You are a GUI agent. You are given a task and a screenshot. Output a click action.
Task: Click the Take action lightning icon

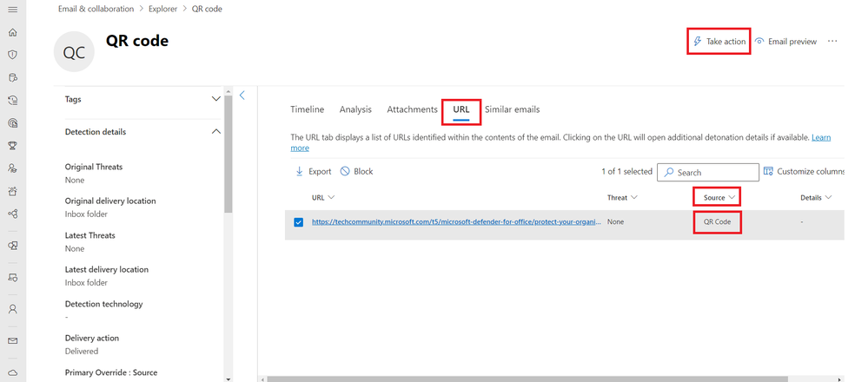[x=698, y=42]
